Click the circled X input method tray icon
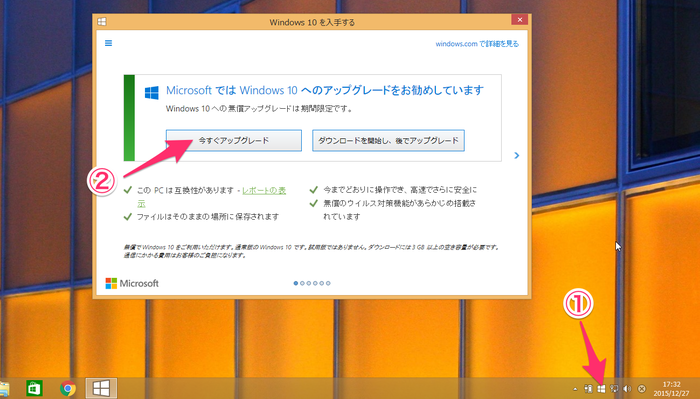700x399 pixels. [642, 389]
